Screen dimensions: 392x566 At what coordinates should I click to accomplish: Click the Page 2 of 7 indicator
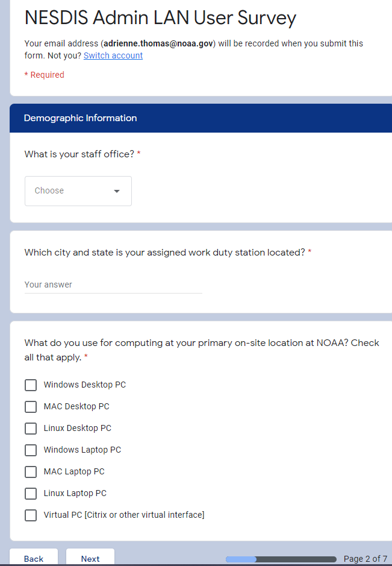coord(365,559)
